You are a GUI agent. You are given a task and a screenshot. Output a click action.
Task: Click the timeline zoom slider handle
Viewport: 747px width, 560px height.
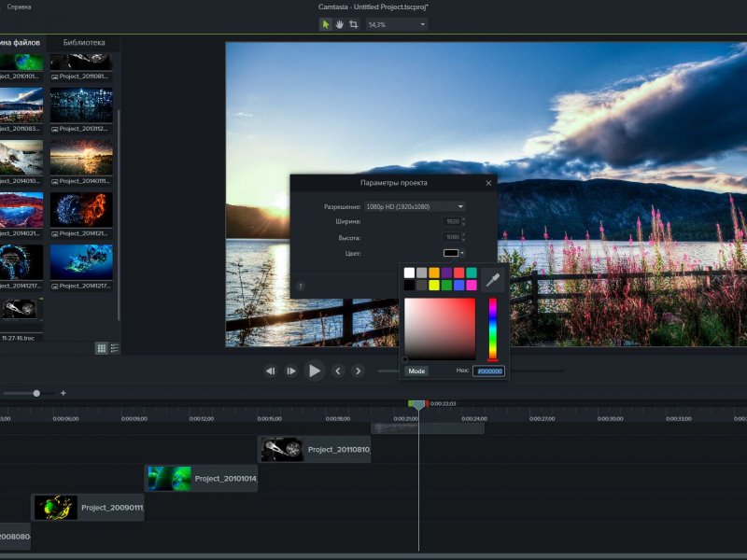click(x=36, y=393)
